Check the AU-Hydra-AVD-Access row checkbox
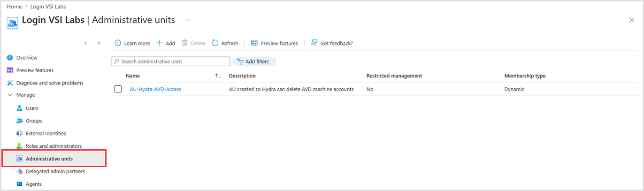This screenshot has height=191, width=644. (x=118, y=89)
